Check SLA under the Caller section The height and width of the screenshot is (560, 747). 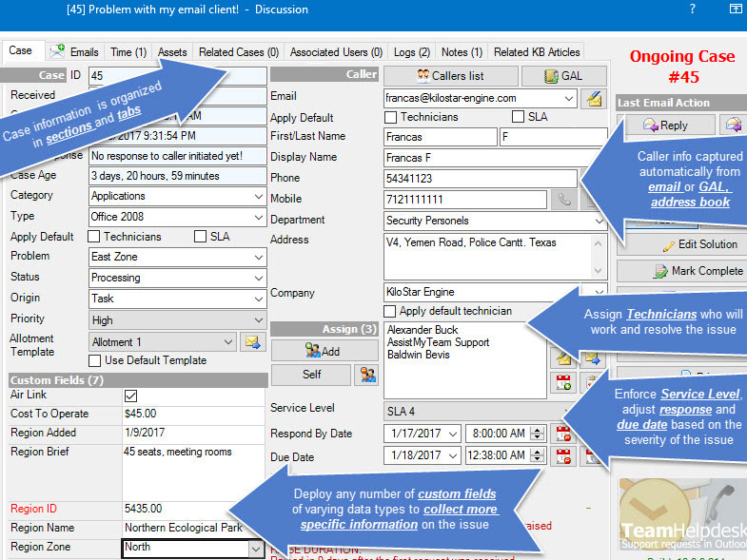point(518,117)
